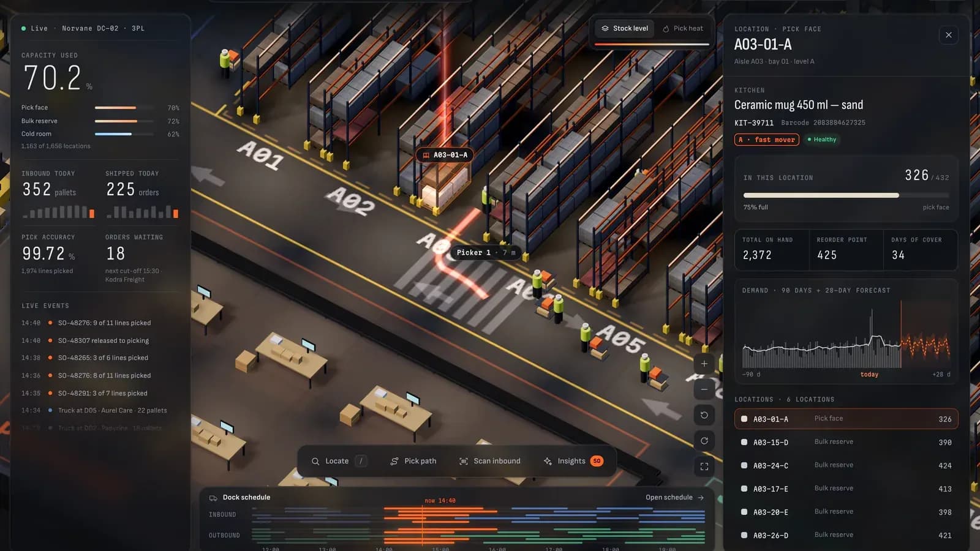980x551 pixels.
Task: Click the A · fast mover tag
Action: [x=767, y=140]
